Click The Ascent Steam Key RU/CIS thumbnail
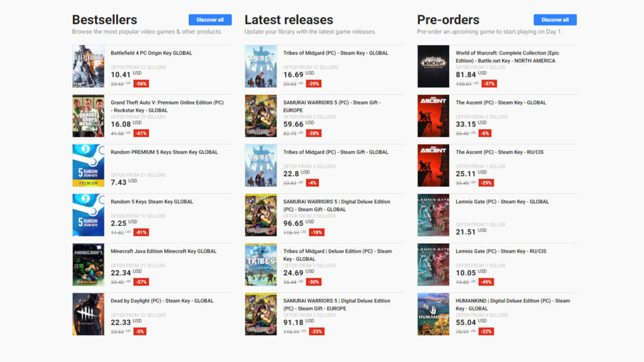 pyautogui.click(x=433, y=166)
